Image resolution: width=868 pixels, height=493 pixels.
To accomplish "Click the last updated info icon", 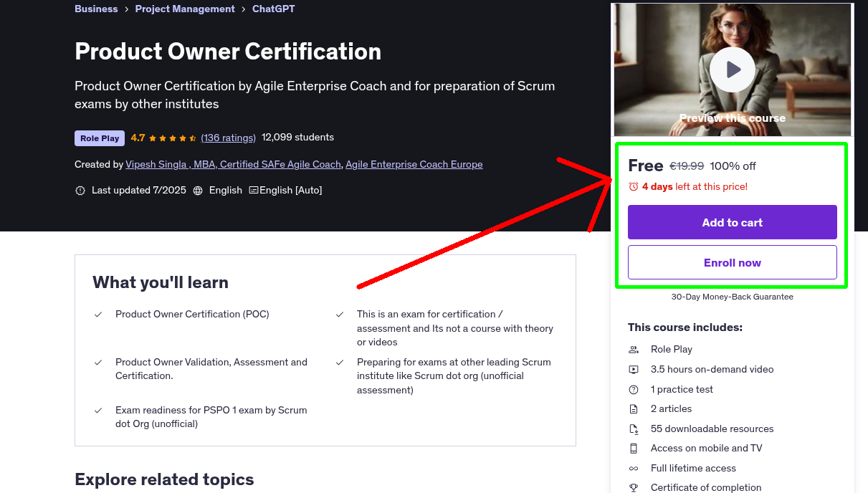I will click(80, 191).
